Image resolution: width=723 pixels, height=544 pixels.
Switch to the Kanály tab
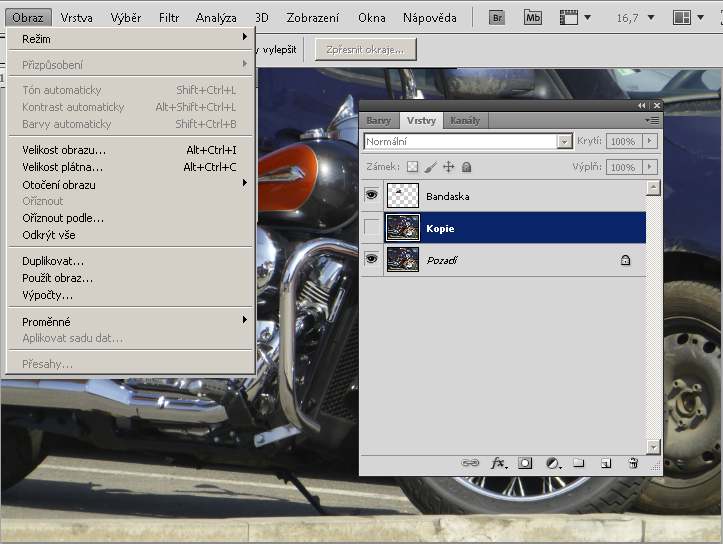point(465,120)
